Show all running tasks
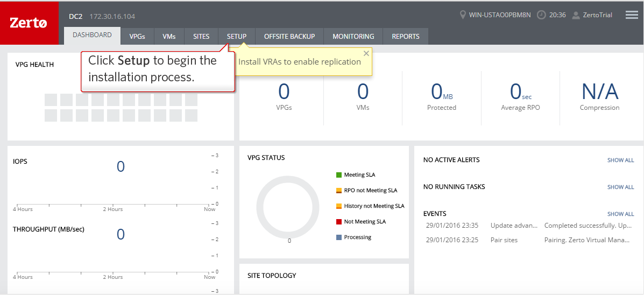The width and height of the screenshot is (644, 295). 620,187
